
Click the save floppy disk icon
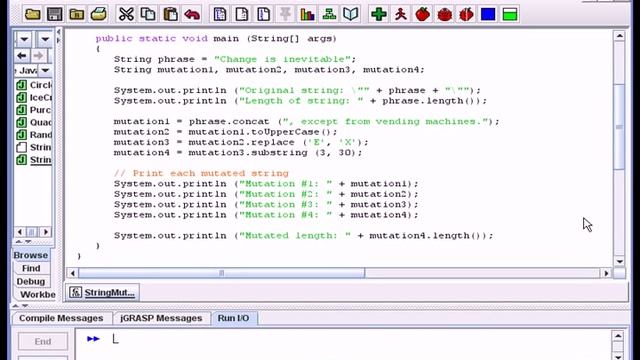click(54, 14)
